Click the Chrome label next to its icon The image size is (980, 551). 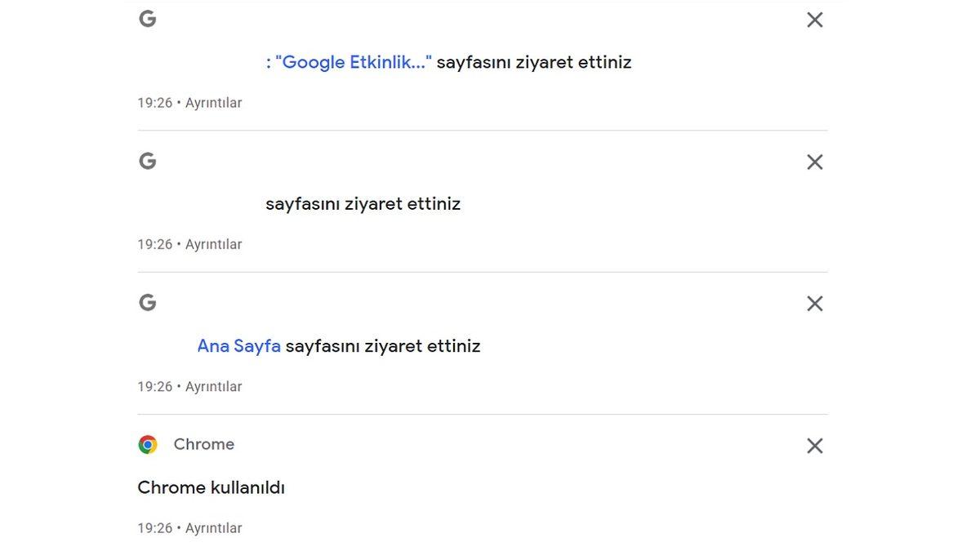click(203, 444)
